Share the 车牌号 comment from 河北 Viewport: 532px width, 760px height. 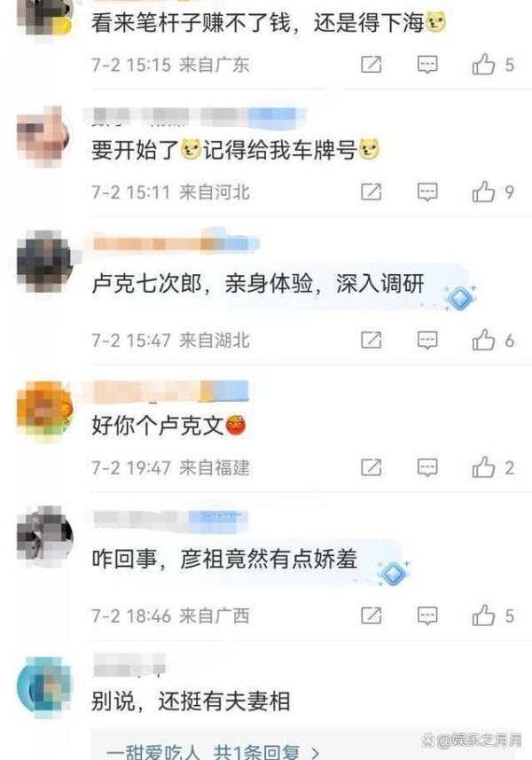click(372, 192)
